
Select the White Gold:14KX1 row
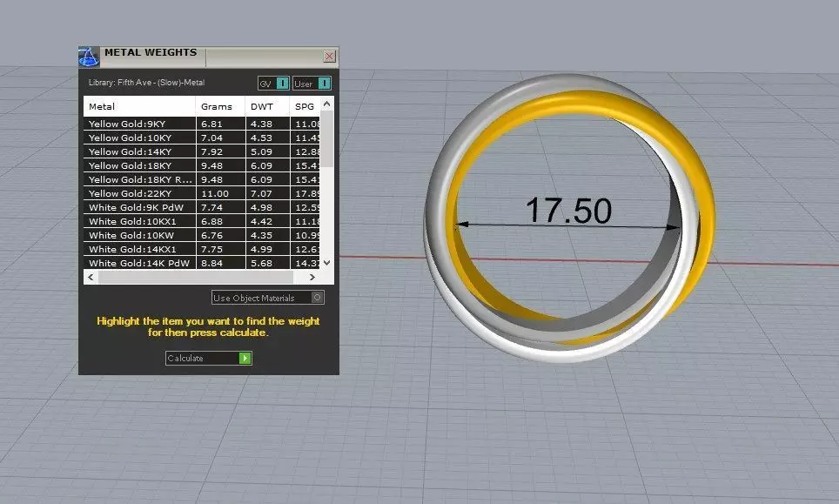click(x=202, y=249)
